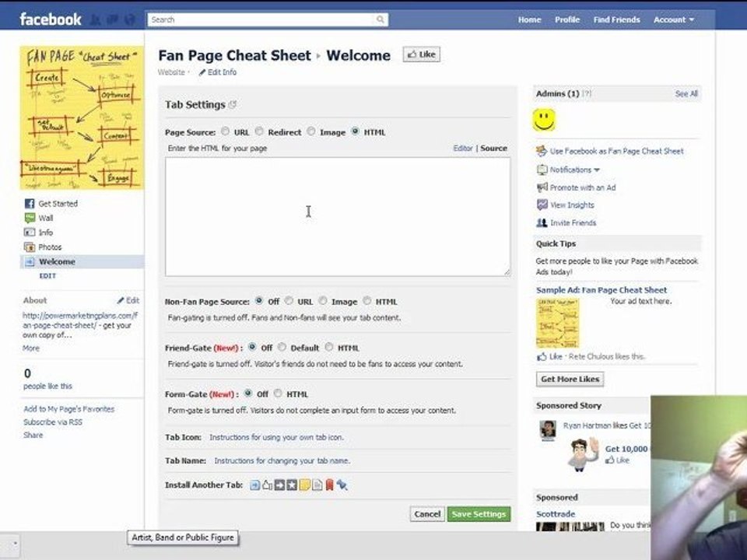Go to Home in top bar
Viewport: 747px width, 560px height.
coord(529,19)
